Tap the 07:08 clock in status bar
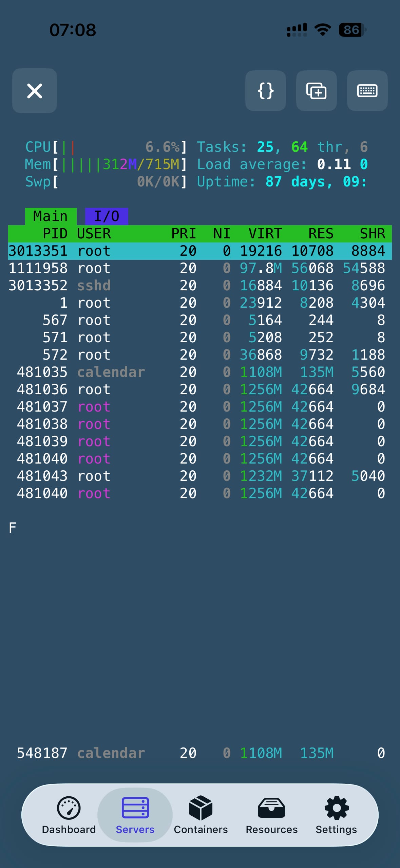The width and height of the screenshot is (400, 868). [73, 30]
